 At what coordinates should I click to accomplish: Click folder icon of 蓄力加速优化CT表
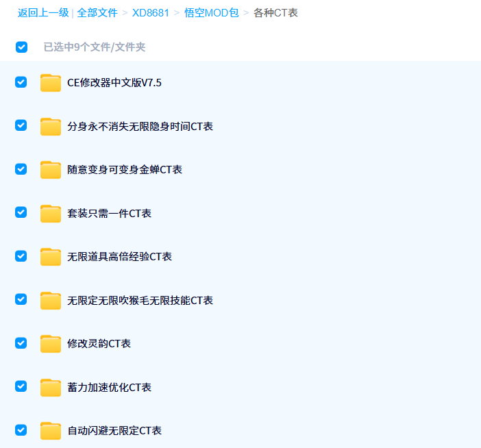tap(51, 388)
